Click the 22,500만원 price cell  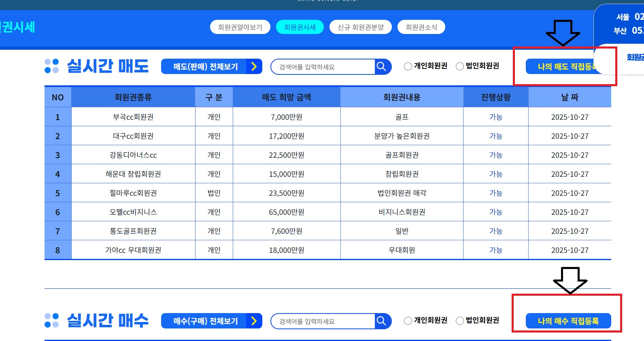287,155
